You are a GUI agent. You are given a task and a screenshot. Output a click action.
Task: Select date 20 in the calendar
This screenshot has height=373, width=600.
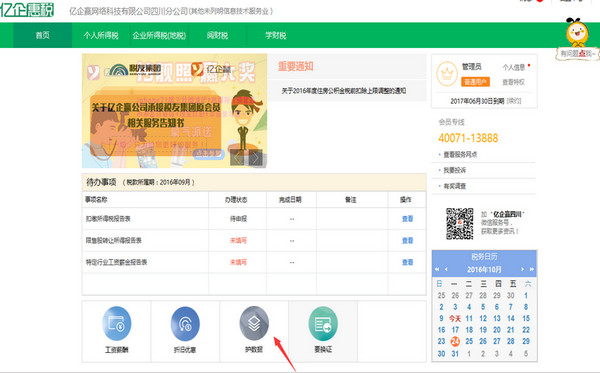coord(497,330)
